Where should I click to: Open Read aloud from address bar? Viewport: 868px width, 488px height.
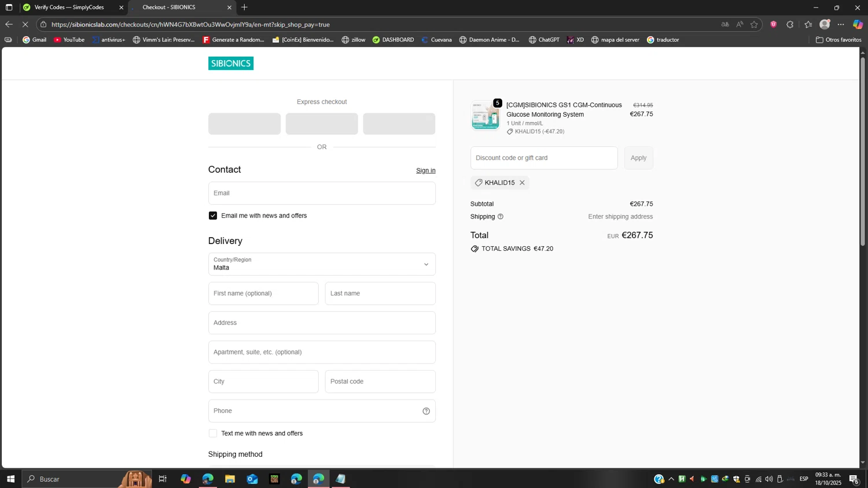tap(740, 24)
